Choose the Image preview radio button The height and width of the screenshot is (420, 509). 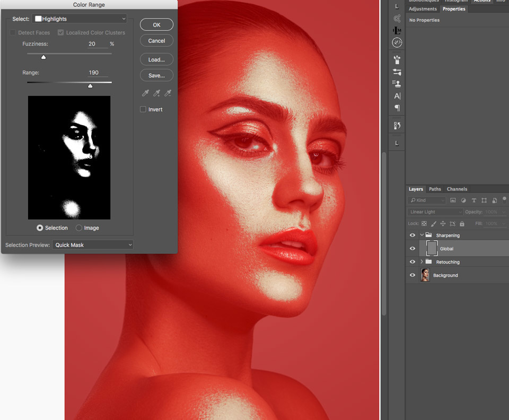pyautogui.click(x=79, y=228)
